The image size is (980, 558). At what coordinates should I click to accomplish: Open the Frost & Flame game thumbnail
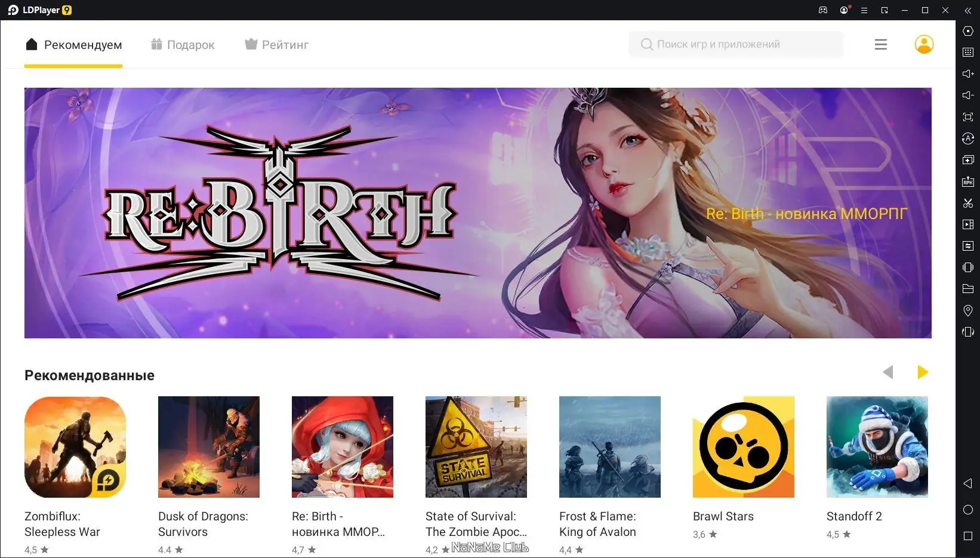coord(610,447)
